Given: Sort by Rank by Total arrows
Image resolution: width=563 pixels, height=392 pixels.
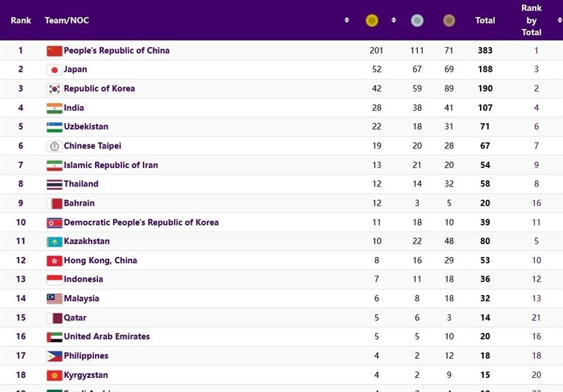Looking at the screenshot, I should point(559,20).
